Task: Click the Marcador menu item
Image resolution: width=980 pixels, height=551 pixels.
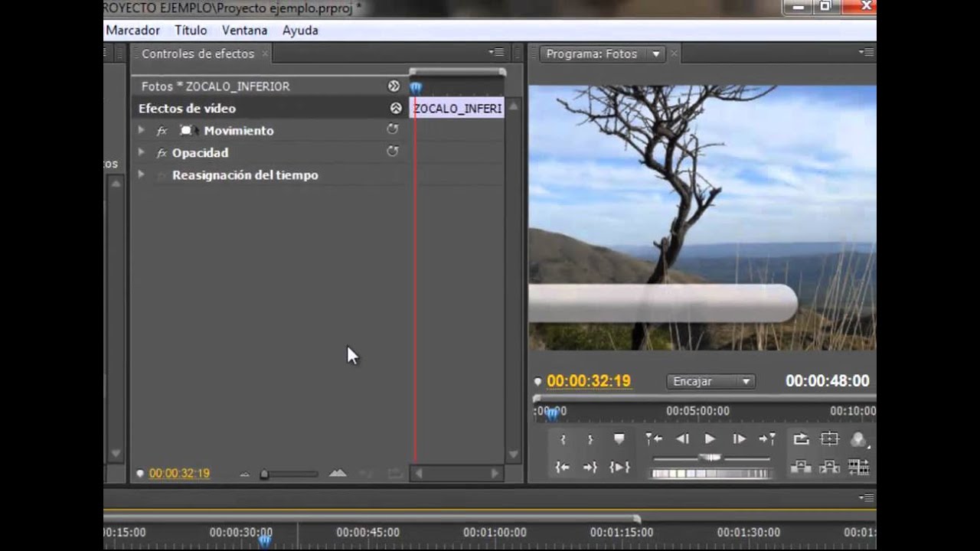Action: pos(132,31)
